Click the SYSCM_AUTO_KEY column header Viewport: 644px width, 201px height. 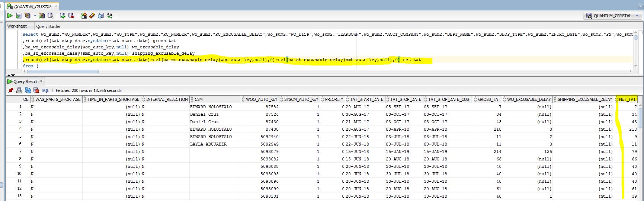coord(299,99)
